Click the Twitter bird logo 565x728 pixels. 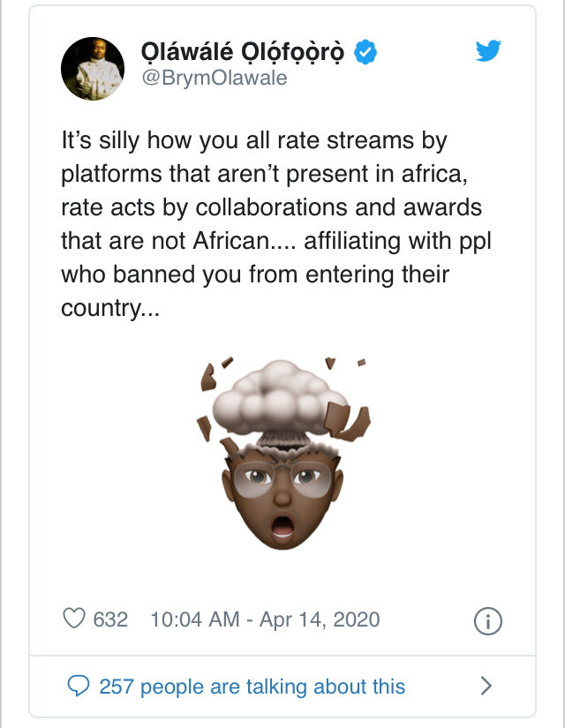pos(487,51)
